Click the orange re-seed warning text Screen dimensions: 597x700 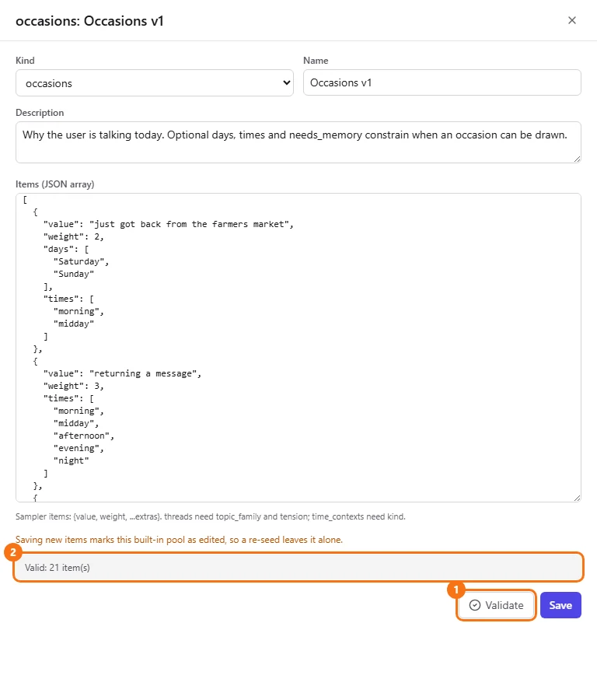point(179,540)
